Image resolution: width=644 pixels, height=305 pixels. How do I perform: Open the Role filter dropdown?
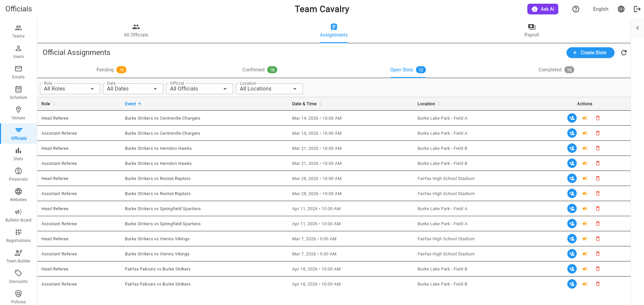pos(70,89)
